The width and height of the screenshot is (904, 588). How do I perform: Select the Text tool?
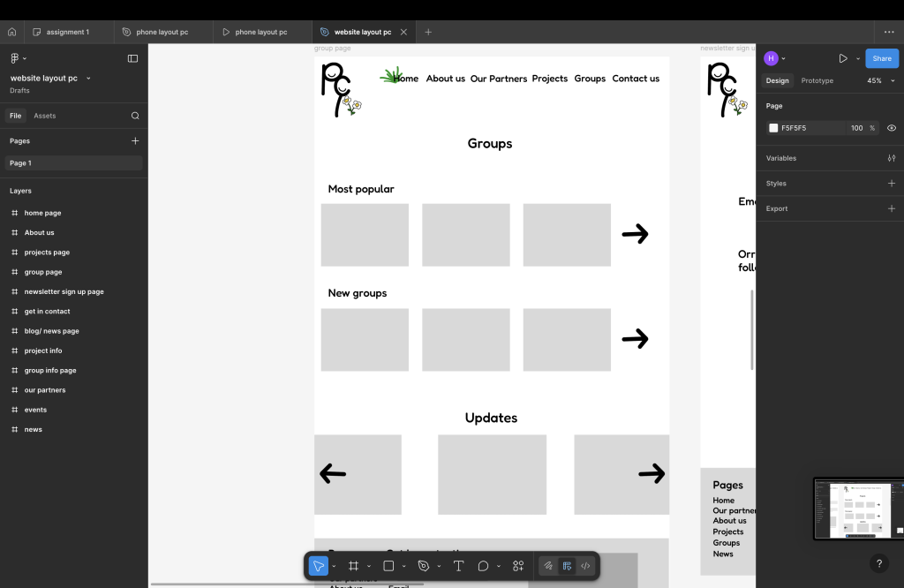click(458, 566)
